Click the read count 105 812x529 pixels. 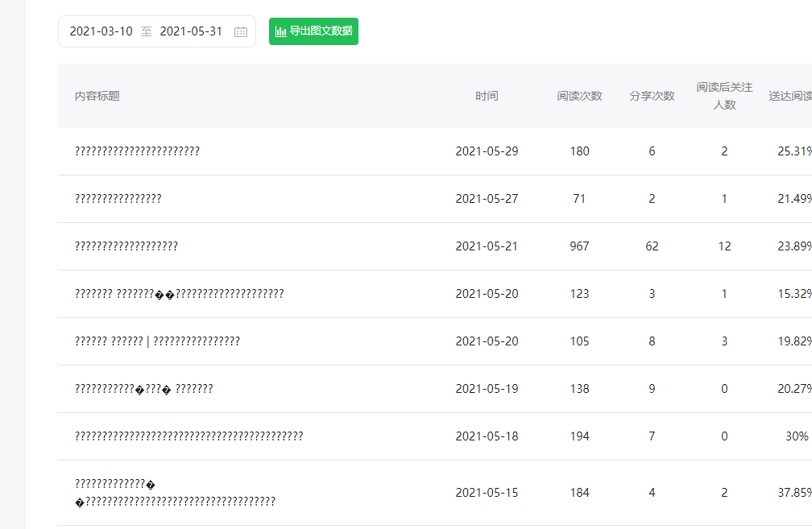(x=579, y=341)
